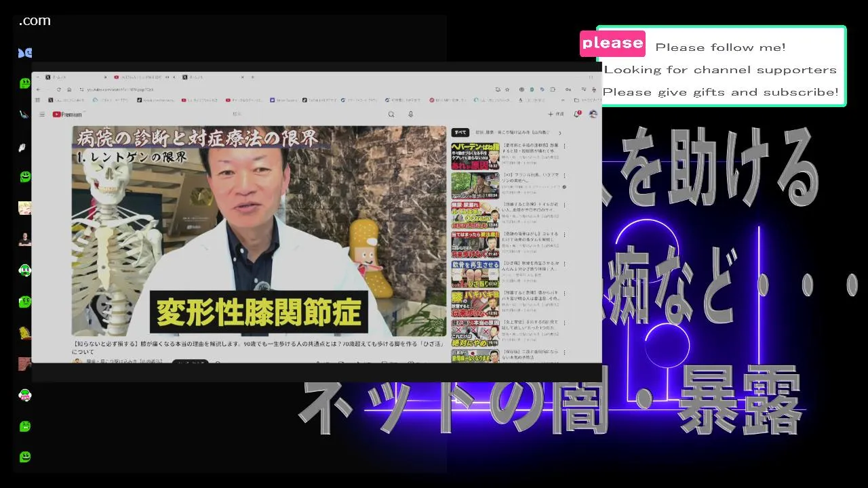Switch to the first X browser tab
Image resolution: width=868 pixels, height=488 pixels.
coord(75,77)
